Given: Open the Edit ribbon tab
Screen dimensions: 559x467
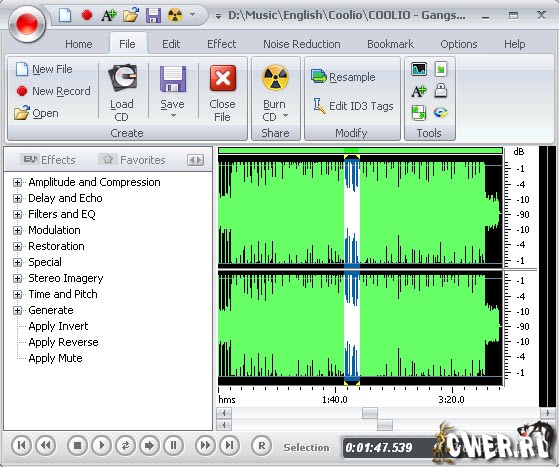Looking at the screenshot, I should (171, 44).
